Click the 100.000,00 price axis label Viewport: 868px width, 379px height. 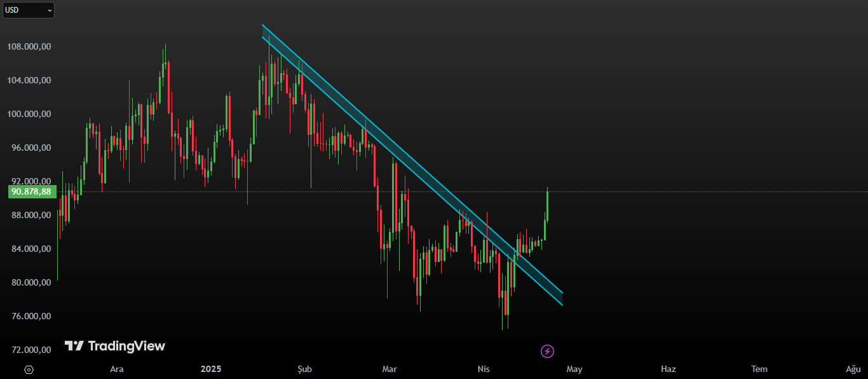pyautogui.click(x=29, y=114)
